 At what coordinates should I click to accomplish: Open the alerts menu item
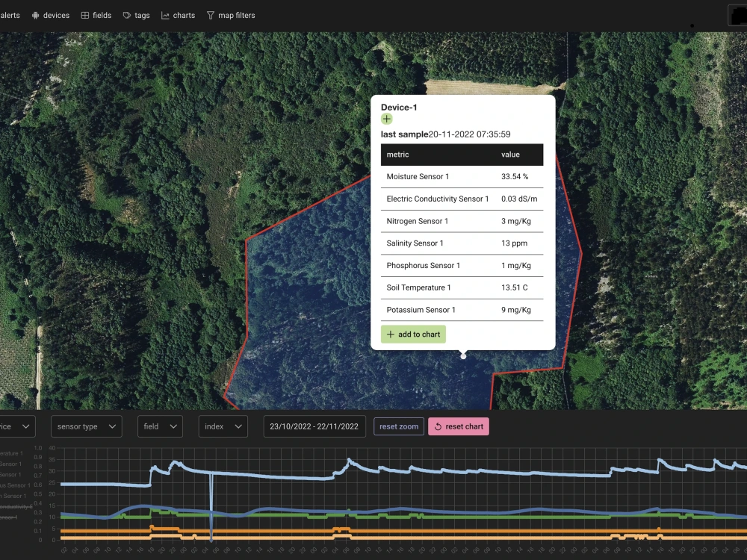click(x=10, y=15)
